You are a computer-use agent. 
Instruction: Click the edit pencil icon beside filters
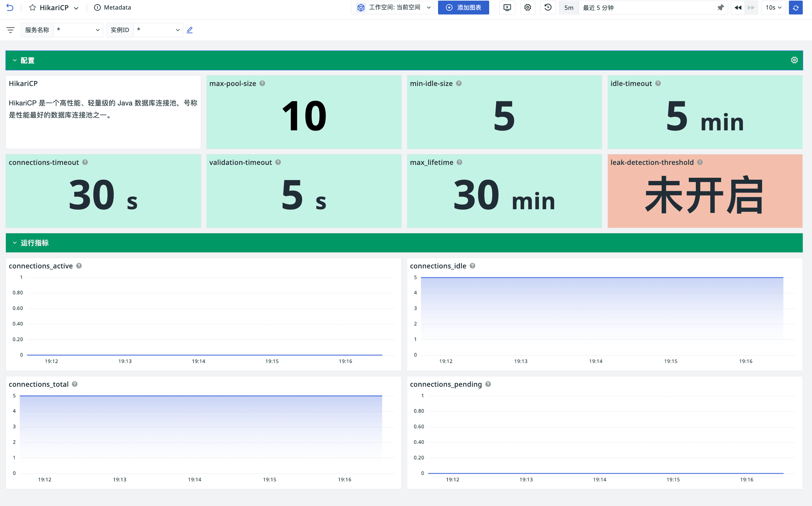190,30
